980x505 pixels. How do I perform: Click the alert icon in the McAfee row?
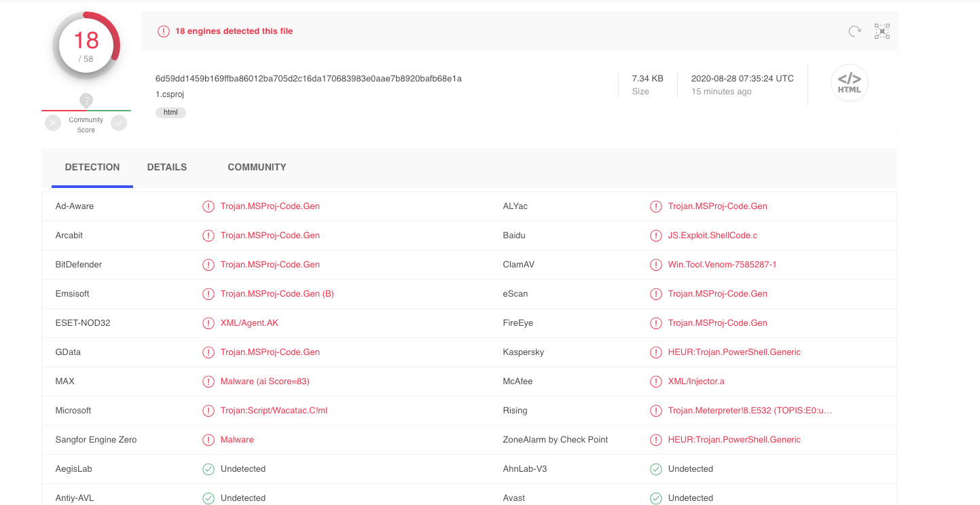coord(656,381)
